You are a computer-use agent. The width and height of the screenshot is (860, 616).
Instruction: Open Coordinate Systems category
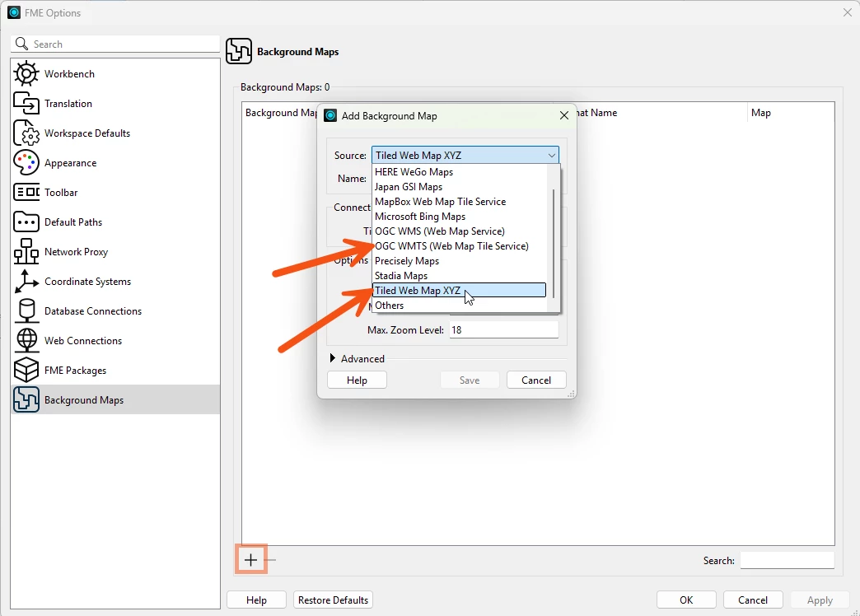pos(115,281)
